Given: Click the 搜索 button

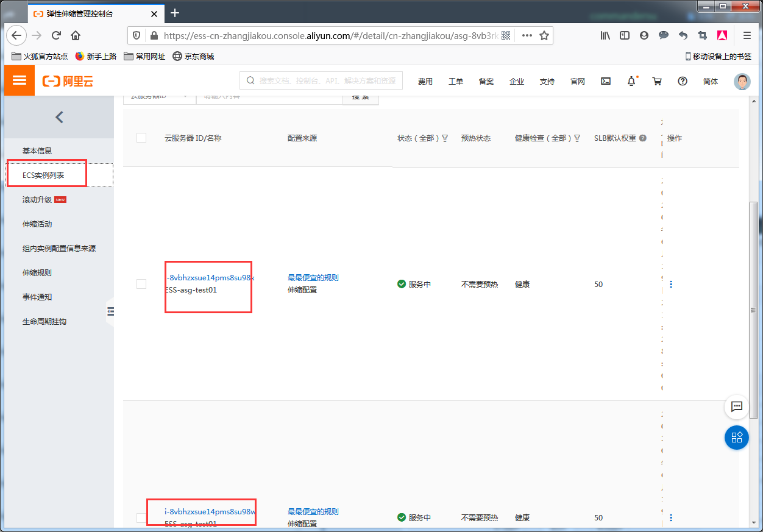Looking at the screenshot, I should click(x=361, y=97).
